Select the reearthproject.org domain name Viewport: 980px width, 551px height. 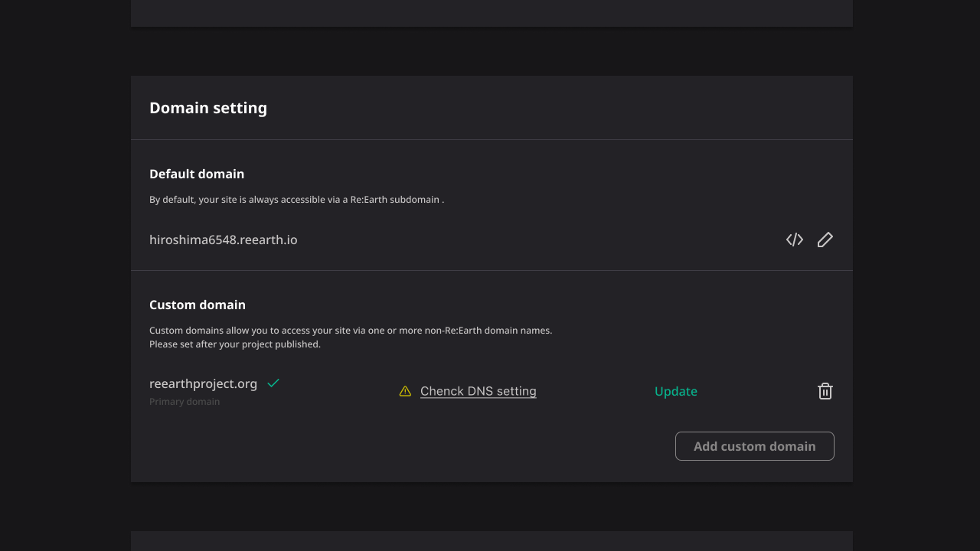click(x=204, y=383)
